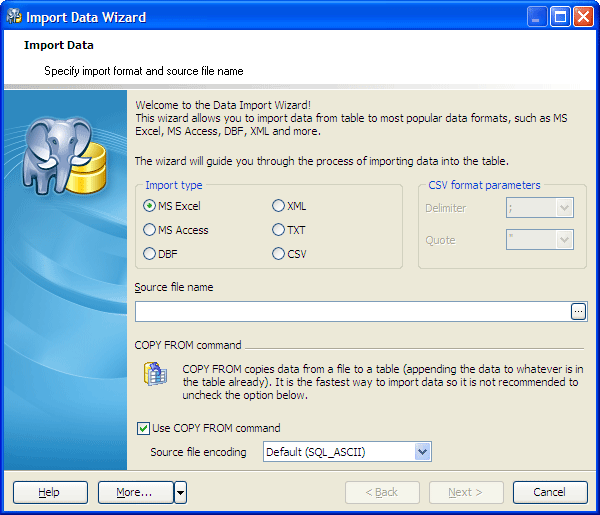This screenshot has height=515, width=600.
Task: Click the Source file name field
Action: pyautogui.click(x=353, y=311)
